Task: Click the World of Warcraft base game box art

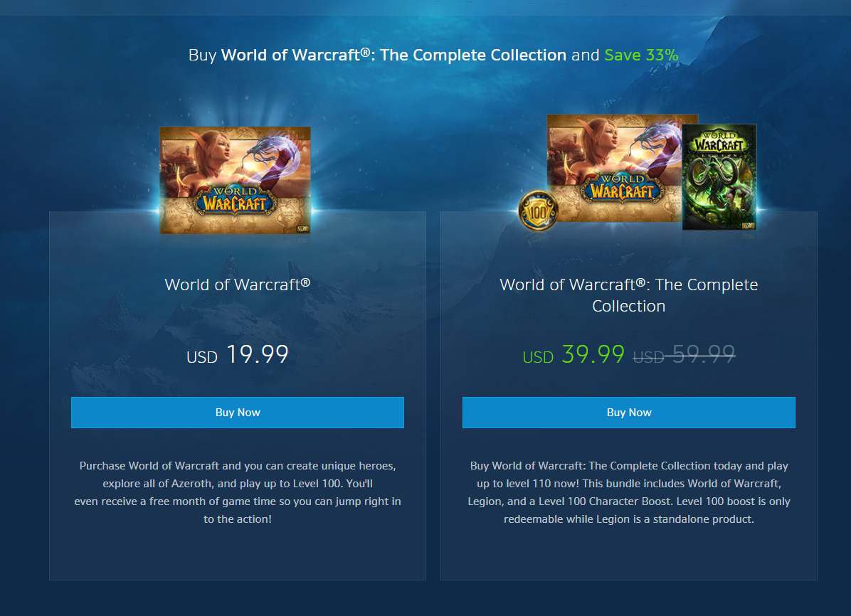Action: [235, 180]
